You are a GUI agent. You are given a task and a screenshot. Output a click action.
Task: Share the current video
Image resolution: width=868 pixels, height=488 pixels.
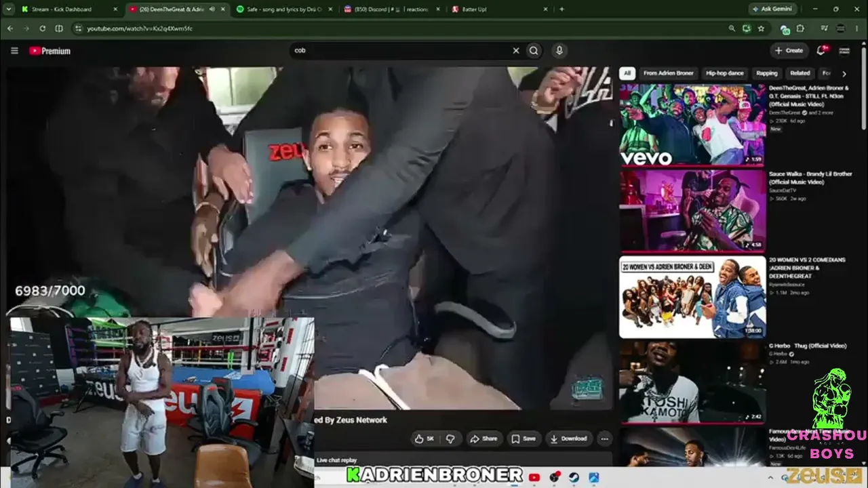coord(484,439)
